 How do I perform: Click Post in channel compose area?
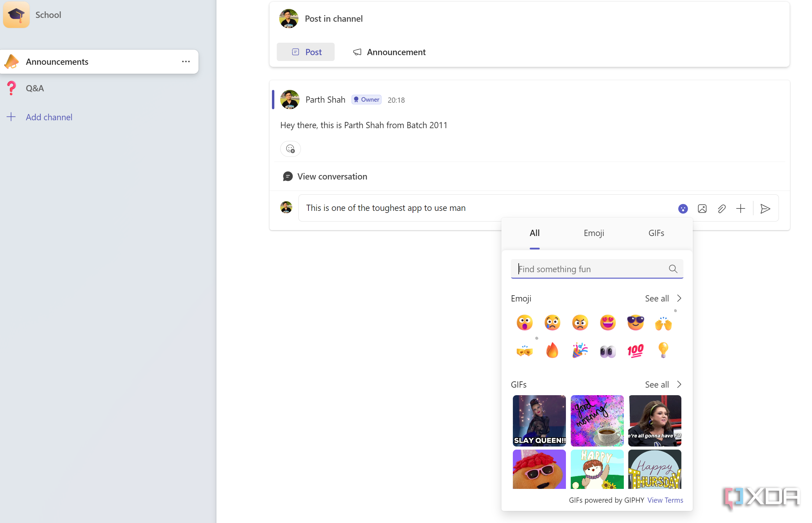click(x=334, y=19)
